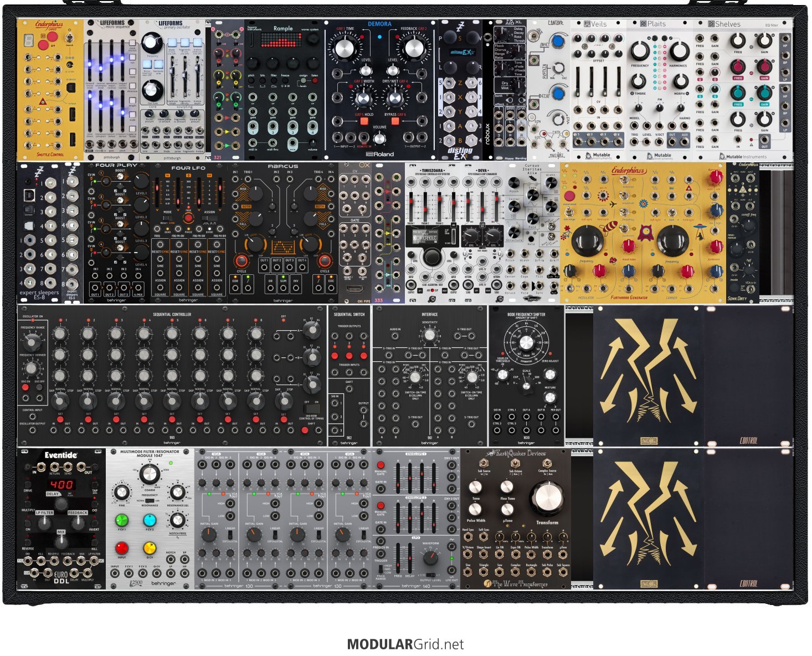Flip the FREQ RANGE switch on module 140

pyautogui.click(x=381, y=569)
